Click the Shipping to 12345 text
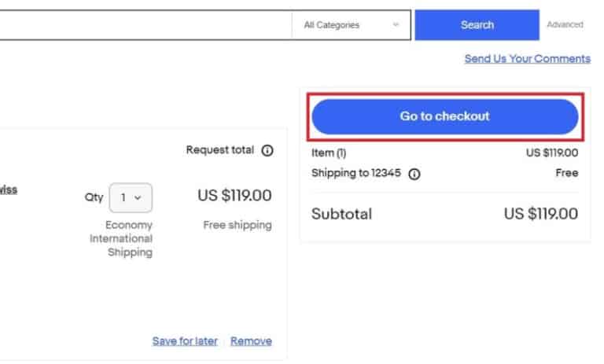The height and width of the screenshot is (364, 604). pos(356,173)
